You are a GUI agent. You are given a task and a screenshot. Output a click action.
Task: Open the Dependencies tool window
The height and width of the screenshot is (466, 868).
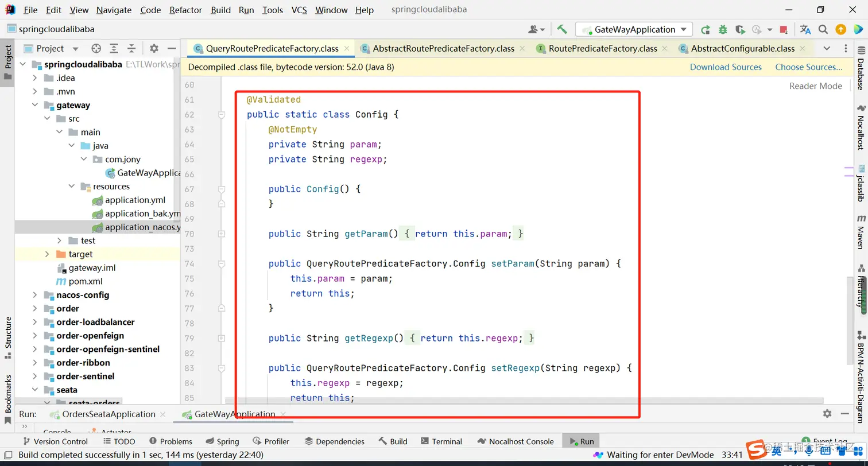[x=335, y=441]
